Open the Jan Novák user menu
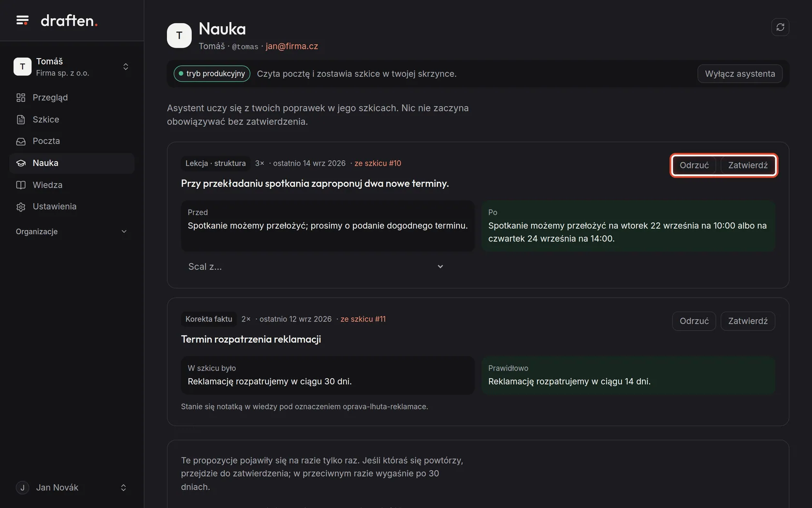The height and width of the screenshot is (508, 812). coord(72,488)
